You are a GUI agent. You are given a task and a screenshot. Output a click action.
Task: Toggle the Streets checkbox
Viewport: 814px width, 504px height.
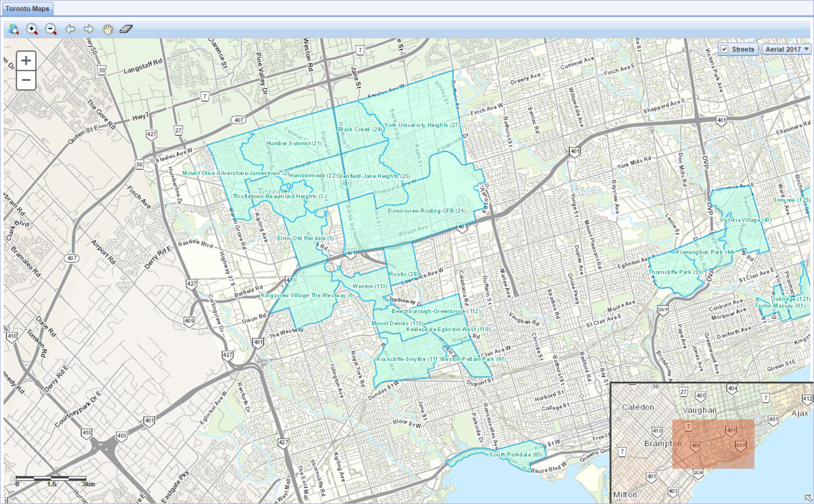(724, 50)
